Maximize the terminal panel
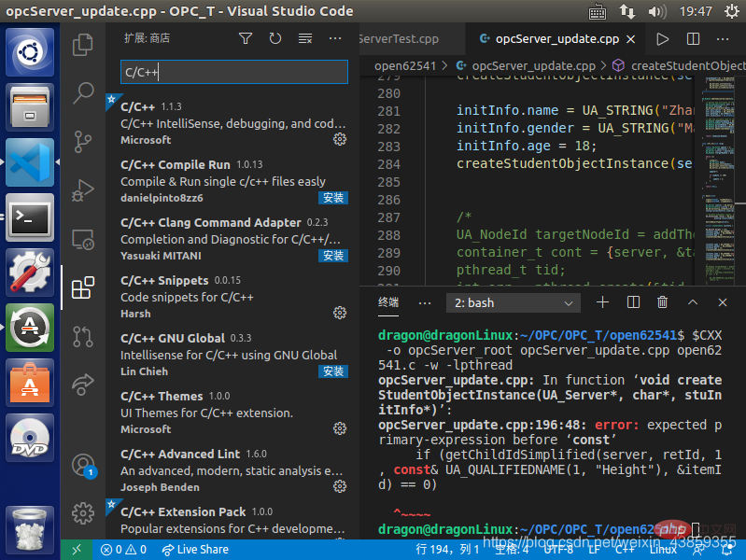The height and width of the screenshot is (560, 746). [693, 302]
